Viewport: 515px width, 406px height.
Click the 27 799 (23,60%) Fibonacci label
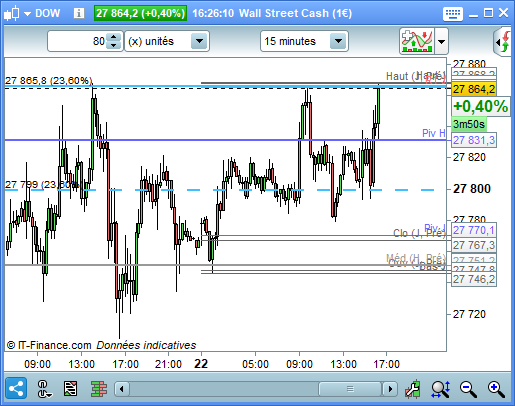coord(42,184)
